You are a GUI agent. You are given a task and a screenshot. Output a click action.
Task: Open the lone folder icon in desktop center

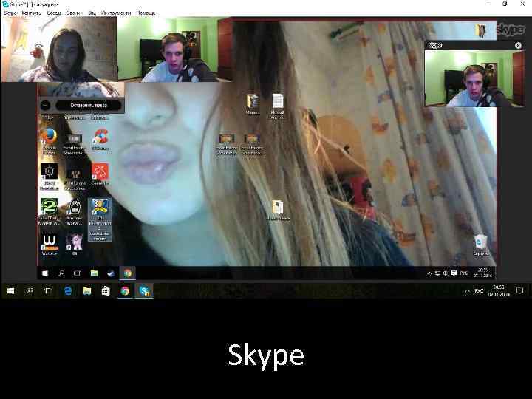point(278,211)
